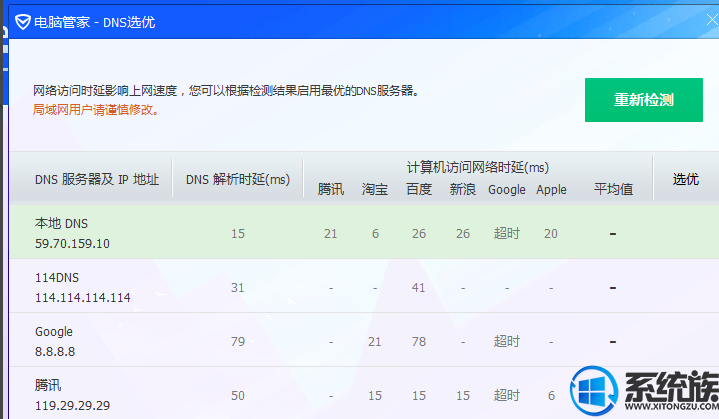Click the 腾讯 latency column header
This screenshot has height=419, width=719.
click(x=330, y=189)
